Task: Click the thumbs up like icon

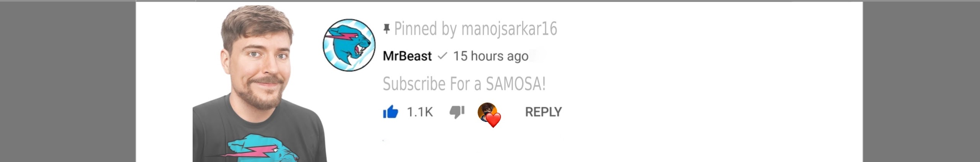Action: click(390, 112)
